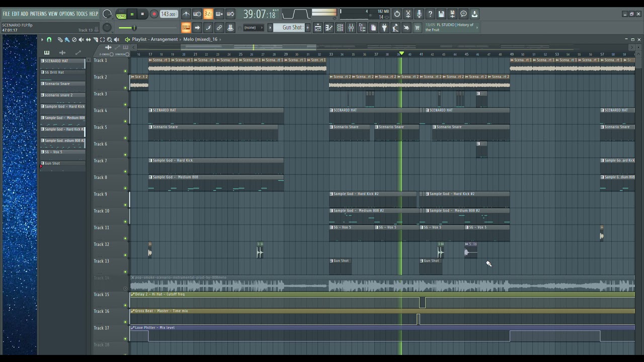Enable wait for input before recording
Viewport: 644px width, 362px height.
(x=197, y=14)
